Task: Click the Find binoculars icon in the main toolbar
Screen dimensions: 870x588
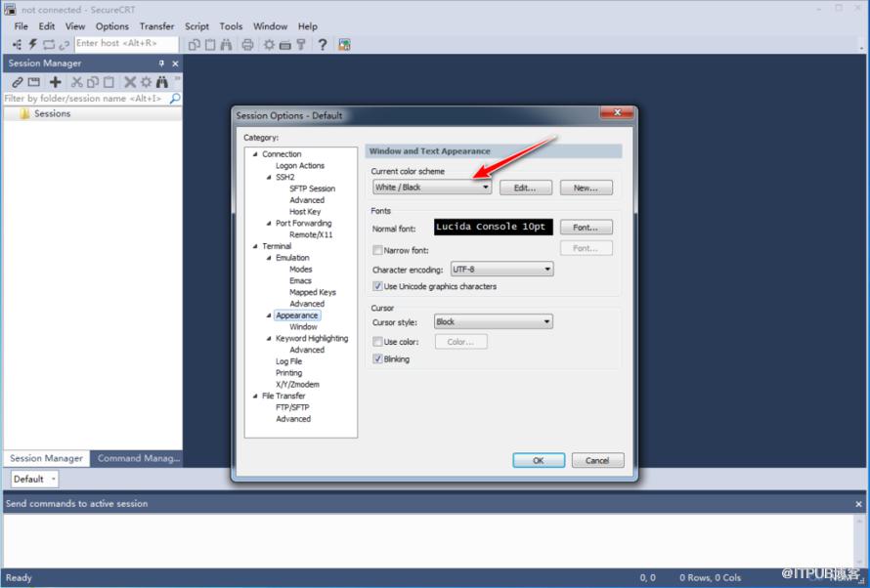Action: coord(226,44)
